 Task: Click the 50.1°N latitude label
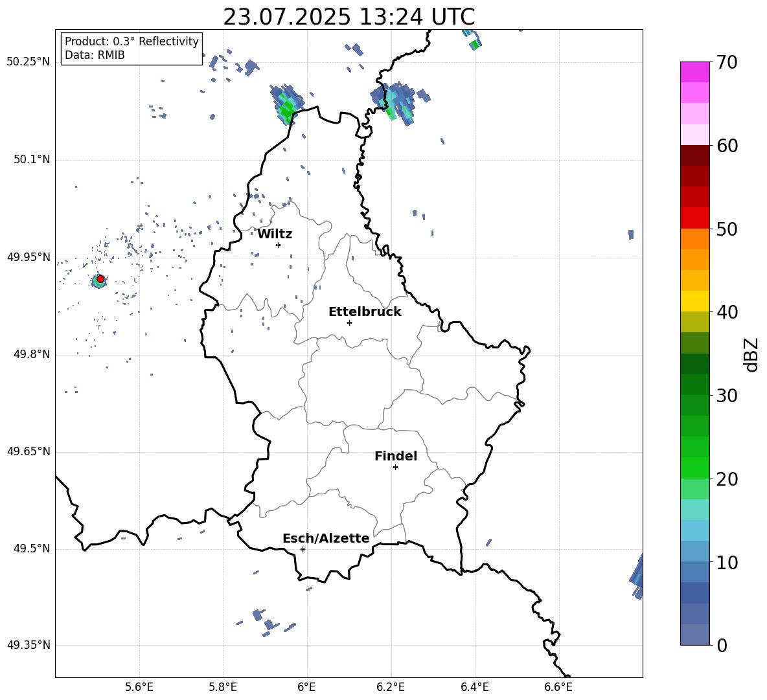point(31,159)
